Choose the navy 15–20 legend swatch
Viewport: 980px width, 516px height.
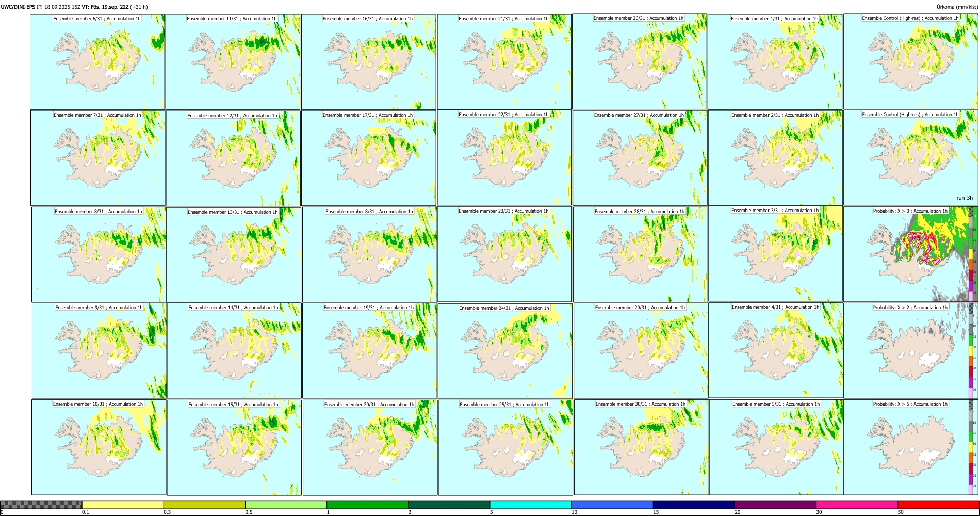(x=694, y=505)
